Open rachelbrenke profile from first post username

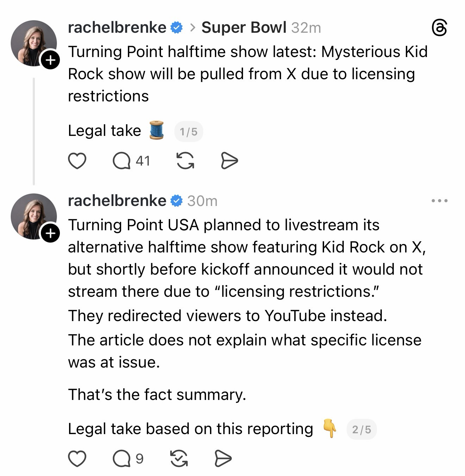tap(117, 27)
